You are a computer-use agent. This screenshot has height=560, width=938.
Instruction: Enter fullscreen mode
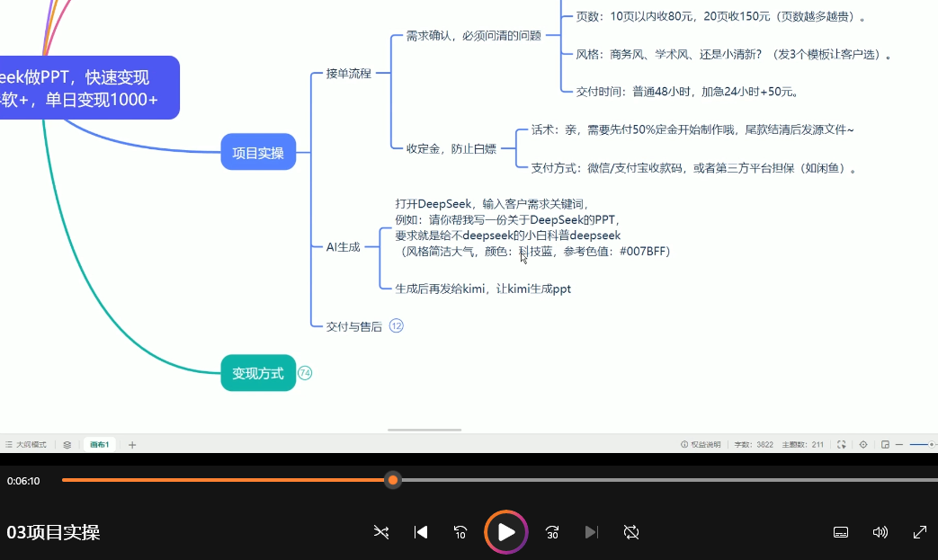coord(919,532)
